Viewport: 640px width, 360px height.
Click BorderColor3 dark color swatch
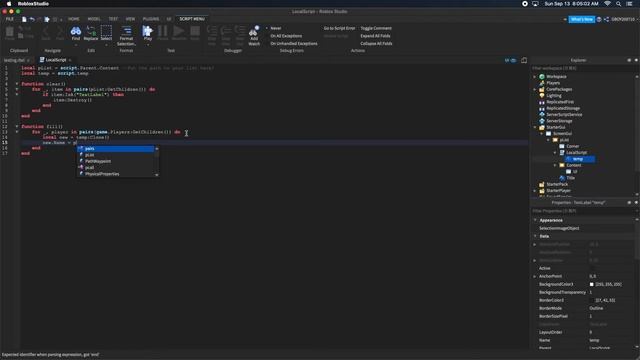591,300
